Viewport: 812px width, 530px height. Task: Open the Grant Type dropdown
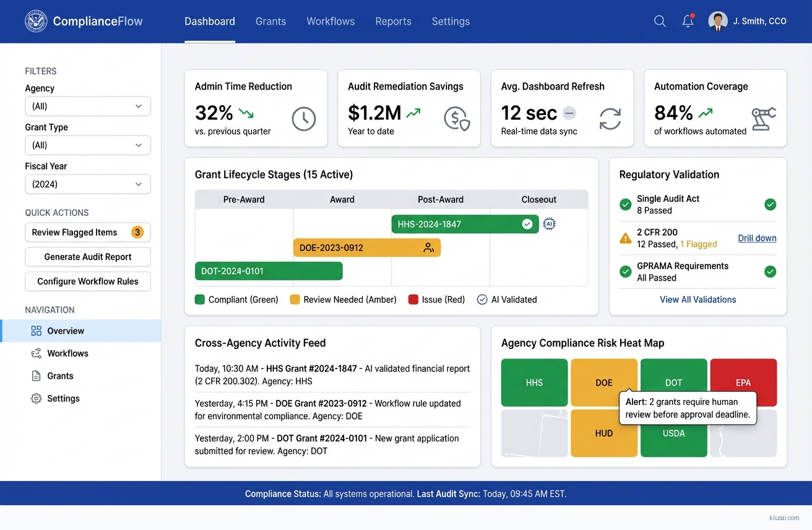click(x=88, y=145)
